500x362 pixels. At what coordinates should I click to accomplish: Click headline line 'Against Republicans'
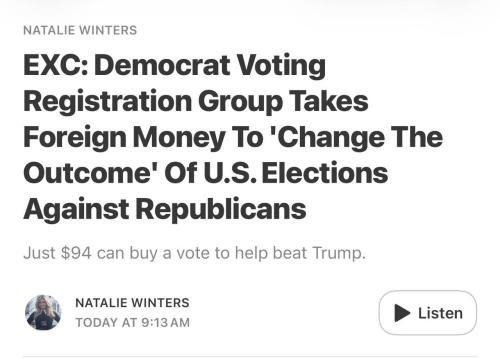pyautogui.click(x=165, y=209)
